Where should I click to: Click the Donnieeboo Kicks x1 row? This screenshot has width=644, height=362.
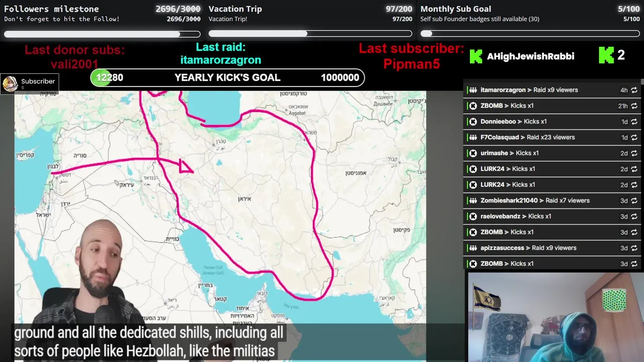552,122
